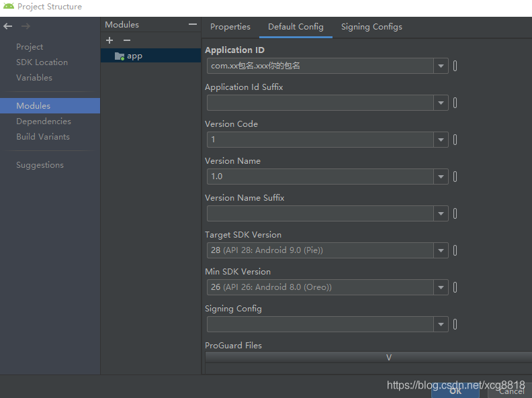Click the Android logo in title bar
The width and height of the screenshot is (532, 398).
tap(9, 6)
